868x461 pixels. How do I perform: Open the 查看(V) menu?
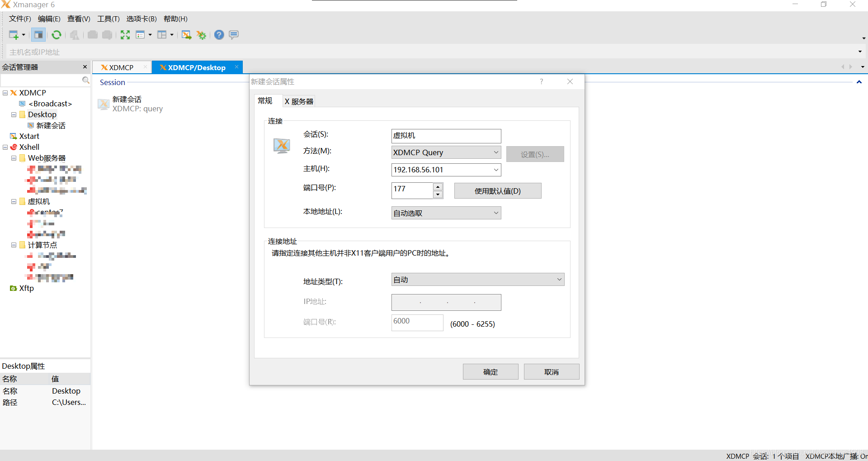79,19
